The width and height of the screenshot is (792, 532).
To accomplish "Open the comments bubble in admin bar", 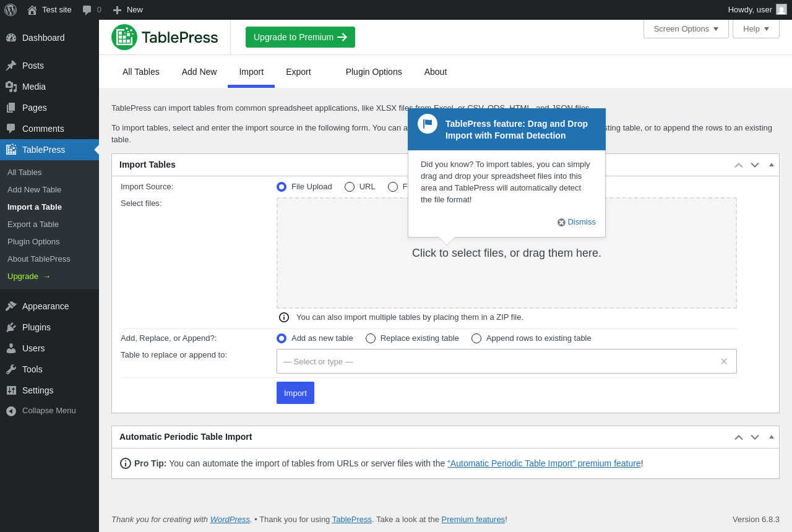I will click(x=87, y=10).
